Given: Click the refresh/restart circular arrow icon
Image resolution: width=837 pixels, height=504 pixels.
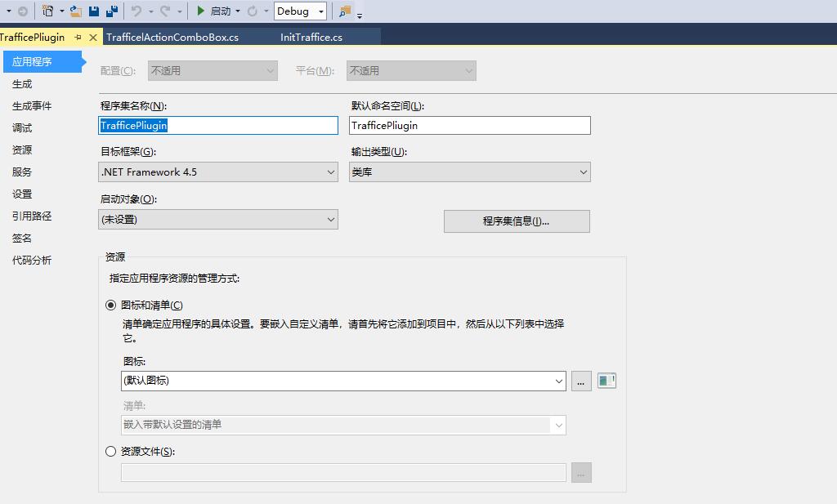Looking at the screenshot, I should [252, 11].
